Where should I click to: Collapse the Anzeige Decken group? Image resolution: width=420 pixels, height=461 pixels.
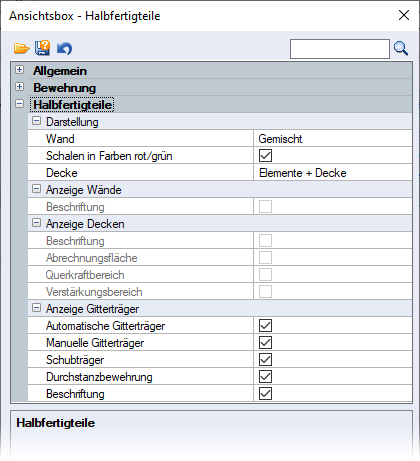tap(36, 223)
